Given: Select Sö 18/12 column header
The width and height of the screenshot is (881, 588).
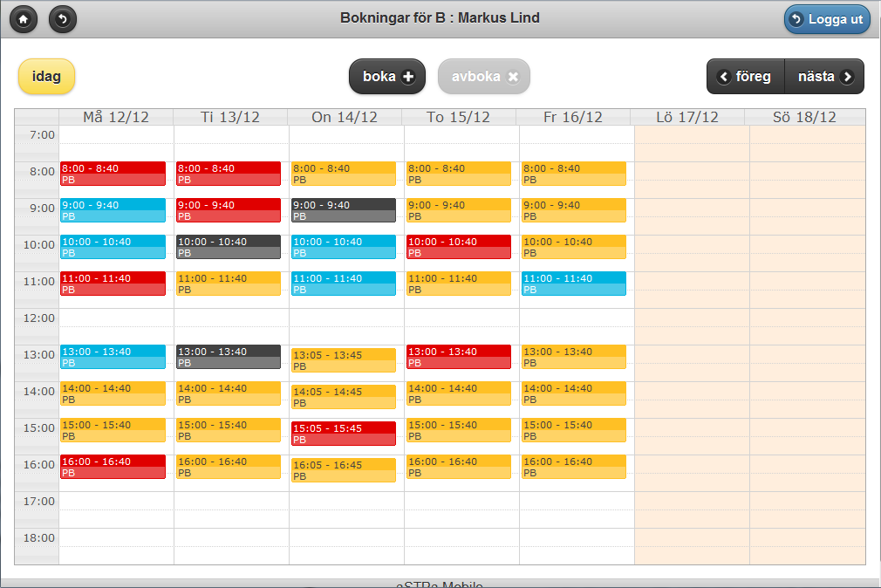Looking at the screenshot, I should pyautogui.click(x=804, y=117).
